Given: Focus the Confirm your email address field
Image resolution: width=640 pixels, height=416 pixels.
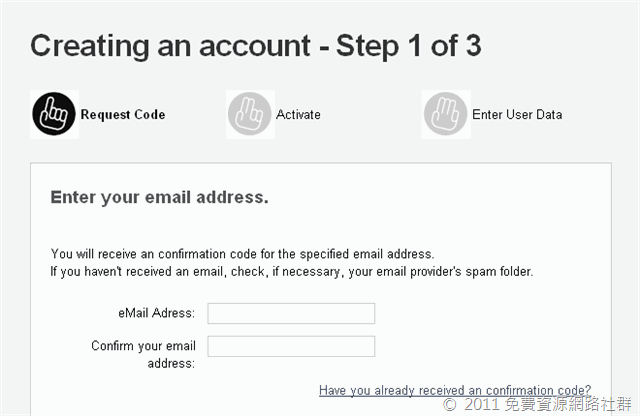Looking at the screenshot, I should [x=291, y=346].
